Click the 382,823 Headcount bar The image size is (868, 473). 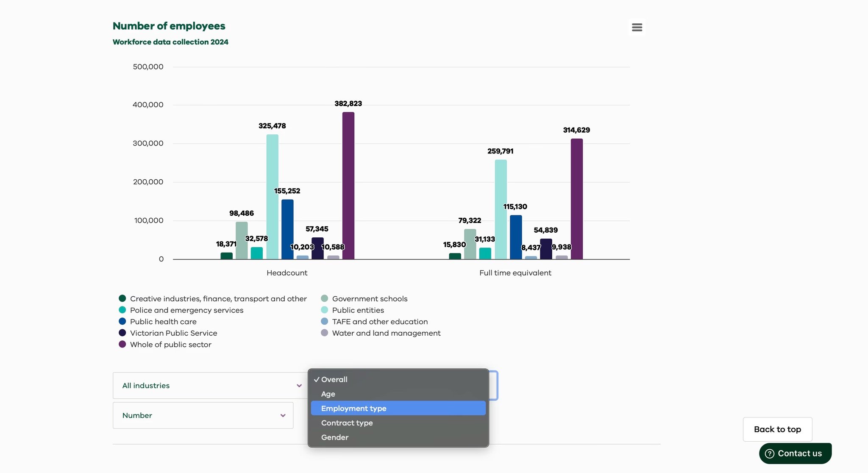(x=348, y=184)
